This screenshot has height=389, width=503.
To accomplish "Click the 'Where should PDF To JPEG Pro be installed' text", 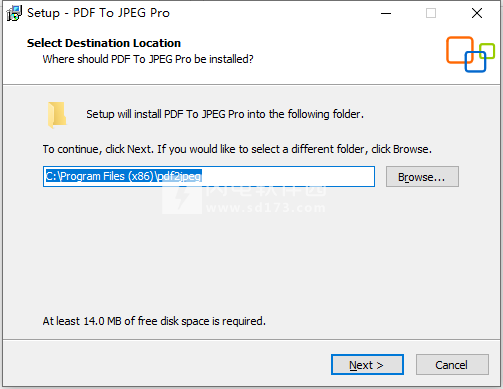I will pos(148,59).
